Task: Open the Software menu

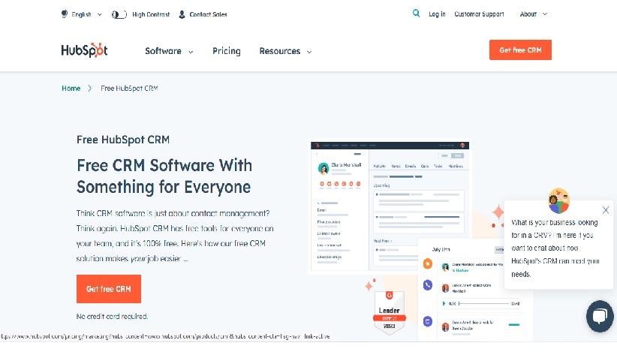Action: pos(163,51)
